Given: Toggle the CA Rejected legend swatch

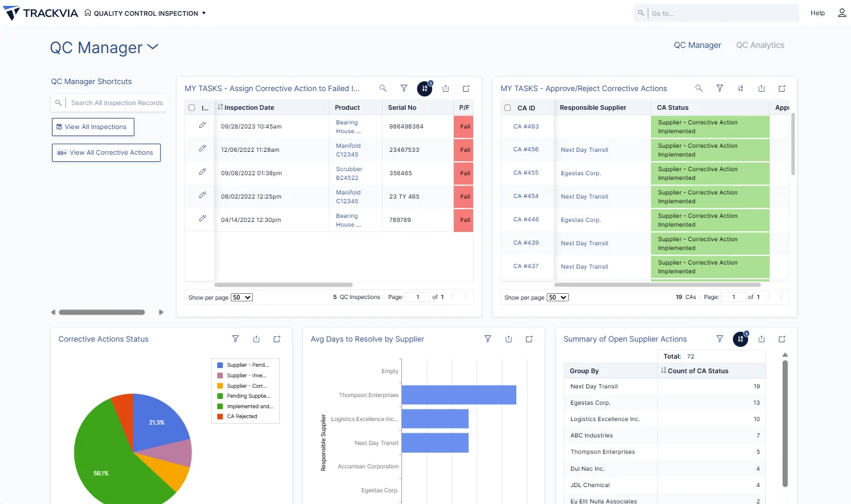Looking at the screenshot, I should (220, 416).
